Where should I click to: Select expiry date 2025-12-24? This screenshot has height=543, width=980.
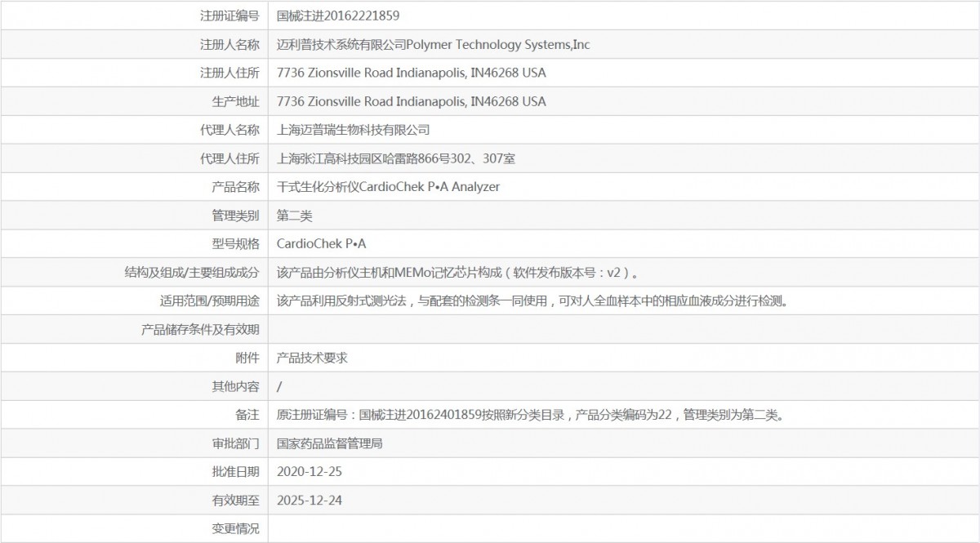pyautogui.click(x=310, y=501)
